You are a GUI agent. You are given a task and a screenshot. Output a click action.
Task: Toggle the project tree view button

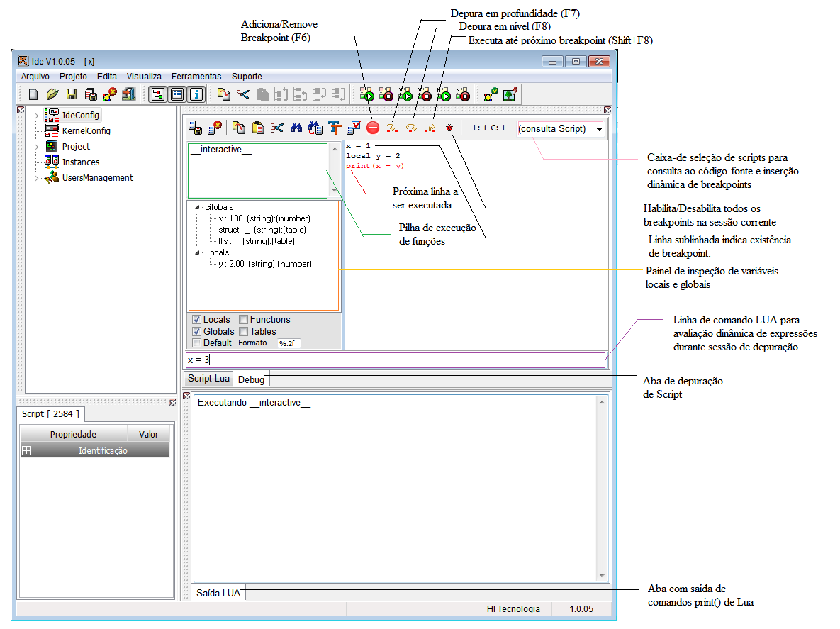tap(157, 95)
